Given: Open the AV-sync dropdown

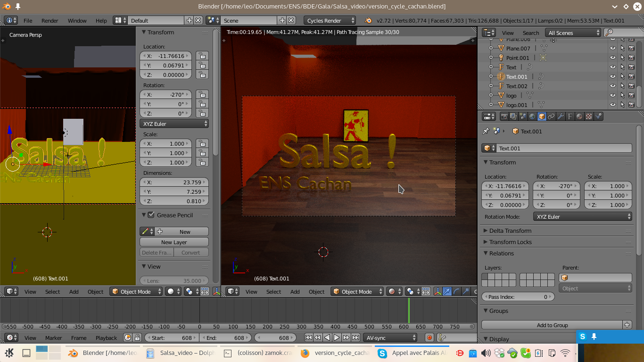Looking at the screenshot, I should 391,337.
